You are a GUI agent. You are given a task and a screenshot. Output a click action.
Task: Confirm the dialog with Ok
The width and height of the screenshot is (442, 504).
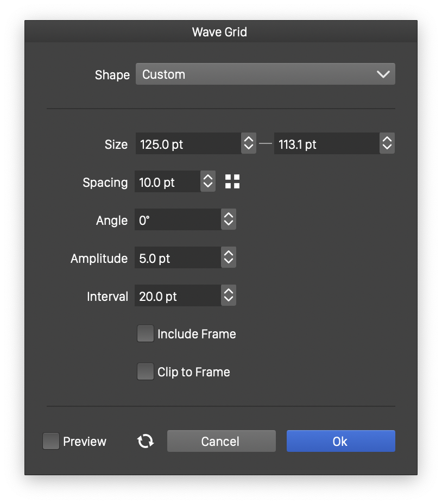[x=340, y=442]
